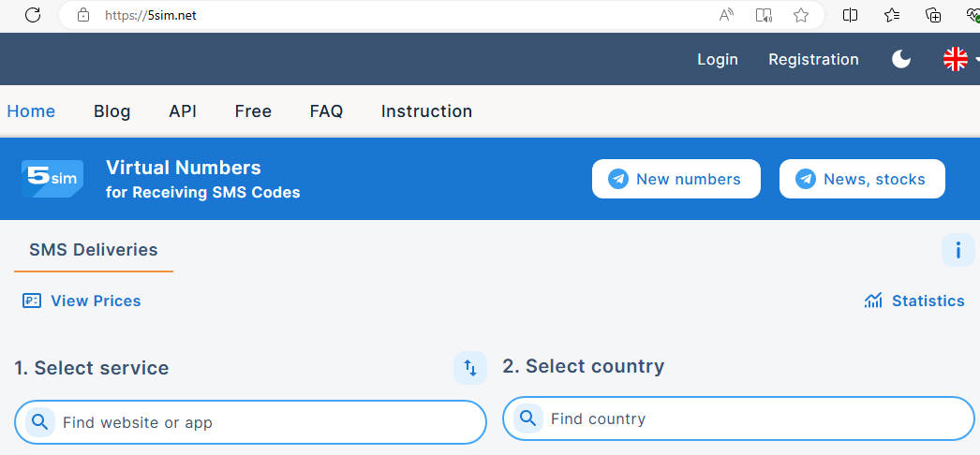Open the split screen icon
Image resolution: width=980 pixels, height=455 pixels.
850,15
